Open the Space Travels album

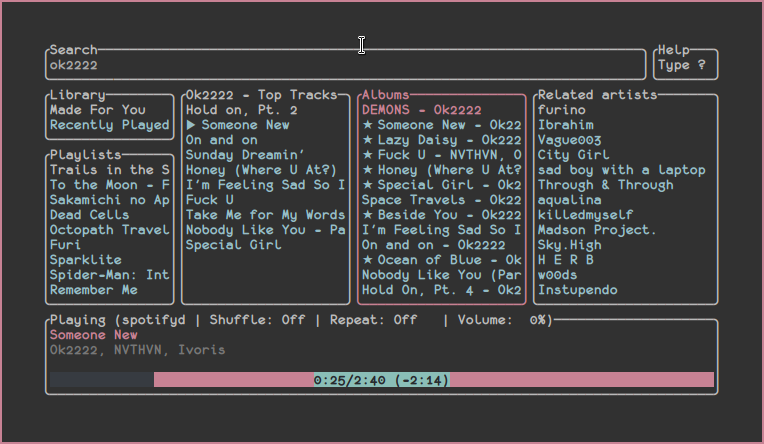coord(441,200)
